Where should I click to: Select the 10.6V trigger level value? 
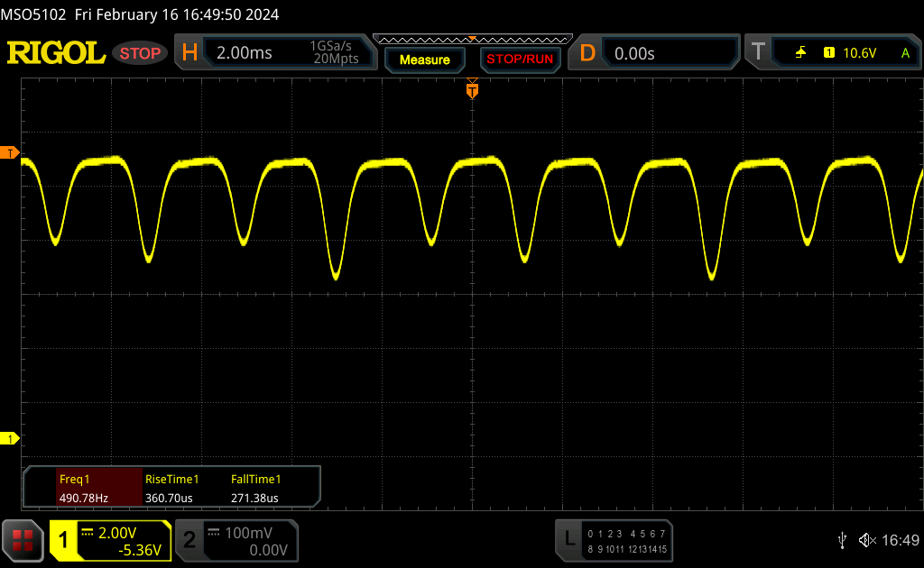860,53
